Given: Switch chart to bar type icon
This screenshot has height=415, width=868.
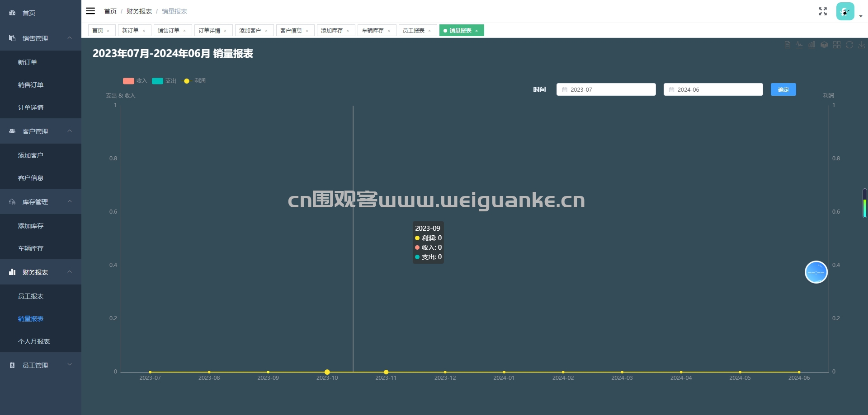Looking at the screenshot, I should pyautogui.click(x=812, y=45).
